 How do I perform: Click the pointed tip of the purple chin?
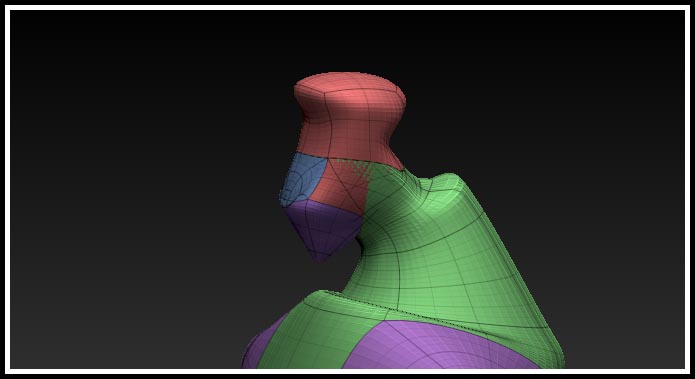321,258
